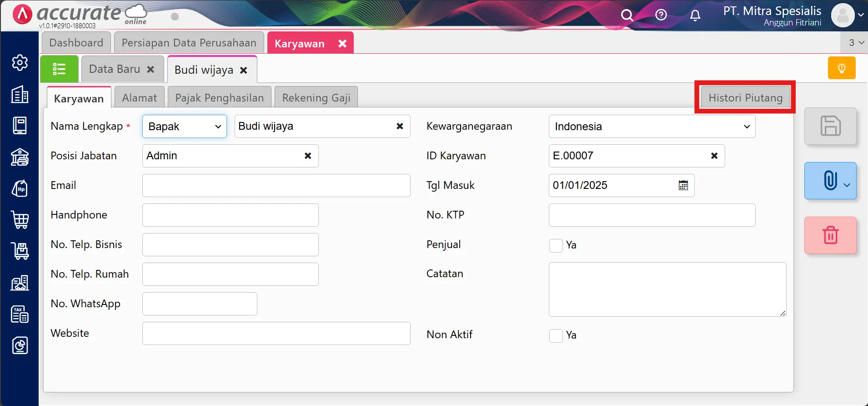The width and height of the screenshot is (868, 406).
Task: Enable the Penjual Ya checkbox
Action: [x=556, y=245]
